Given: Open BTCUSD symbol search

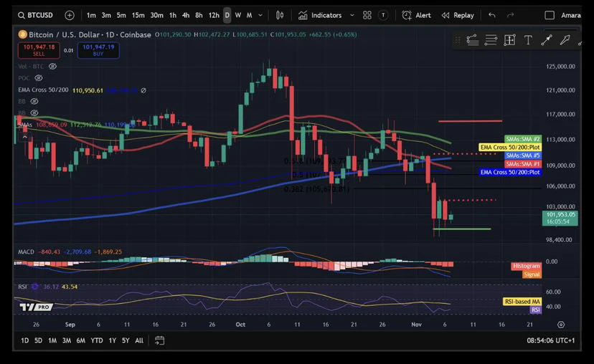Looking at the screenshot, I should 36,15.
